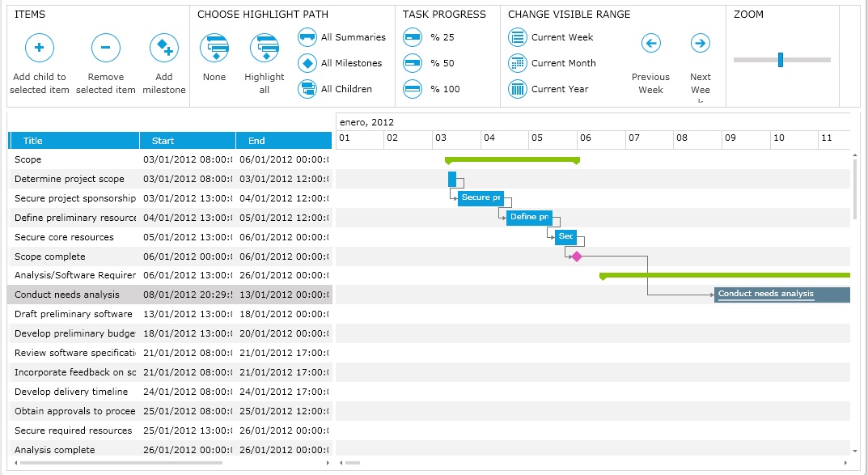The width and height of the screenshot is (868, 475).
Task: Click the Remove selected item icon
Action: tap(105, 49)
